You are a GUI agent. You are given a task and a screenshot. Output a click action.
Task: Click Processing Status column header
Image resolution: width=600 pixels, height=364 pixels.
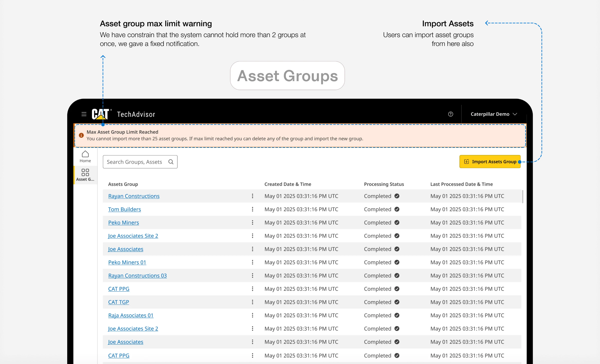[384, 184]
